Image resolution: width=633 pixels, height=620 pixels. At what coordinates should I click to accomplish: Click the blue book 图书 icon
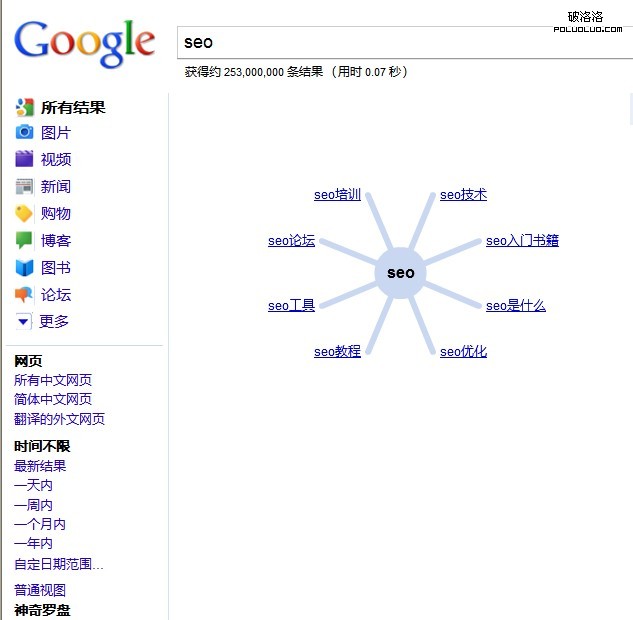tap(24, 268)
